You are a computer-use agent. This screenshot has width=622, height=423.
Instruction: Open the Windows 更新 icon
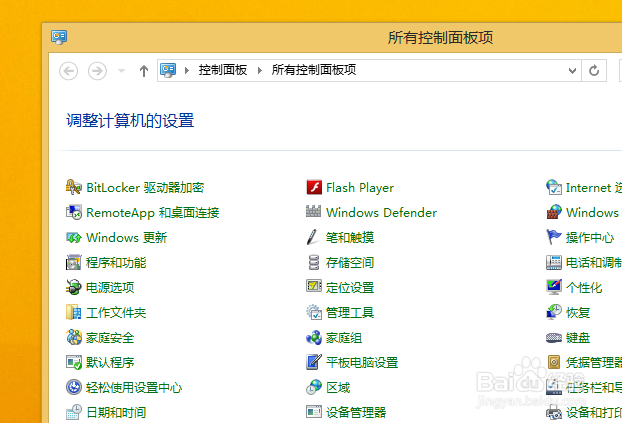(x=74, y=237)
